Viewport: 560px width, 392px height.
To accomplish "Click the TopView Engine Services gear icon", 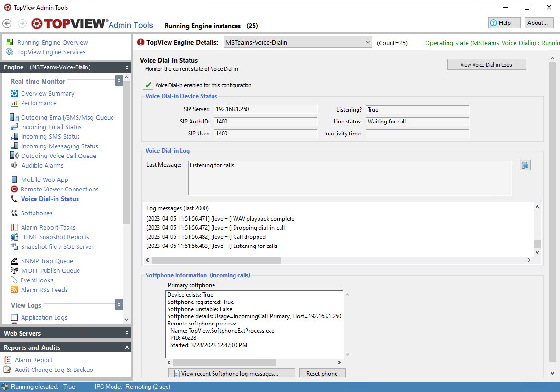I will point(10,52).
